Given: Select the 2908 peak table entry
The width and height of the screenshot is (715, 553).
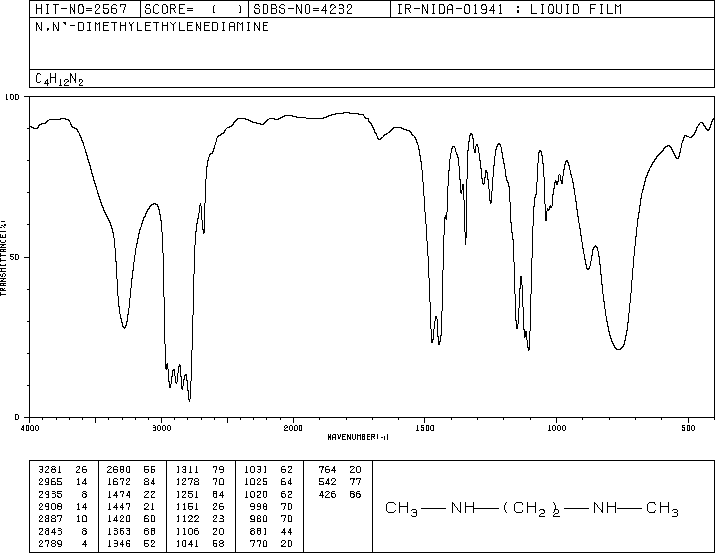Looking at the screenshot, I should click(50, 506).
